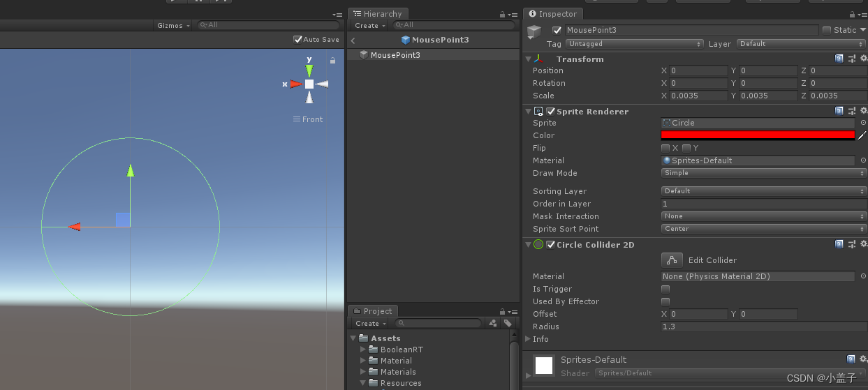
Task: Click search by type icon in Project
Action: [493, 324]
